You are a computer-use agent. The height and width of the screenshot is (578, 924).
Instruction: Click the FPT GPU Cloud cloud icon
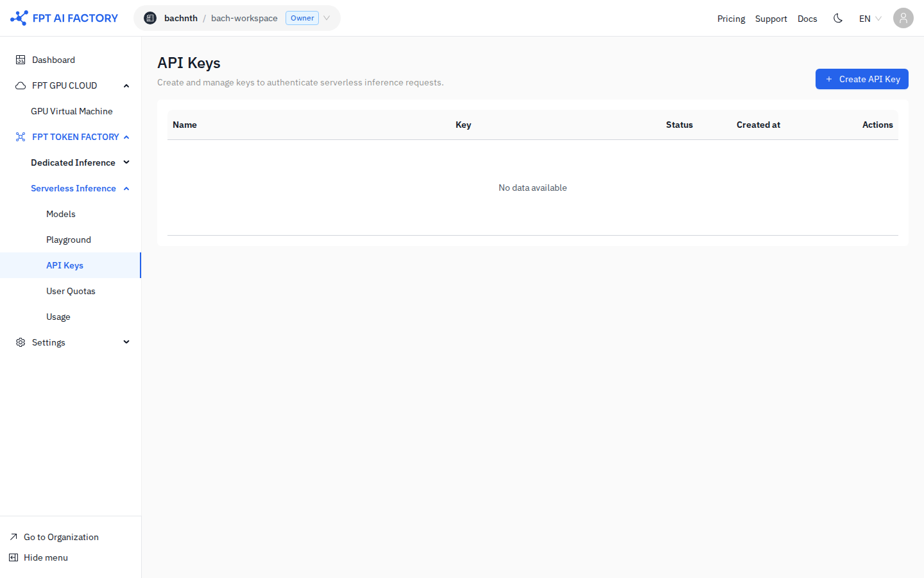(21, 85)
